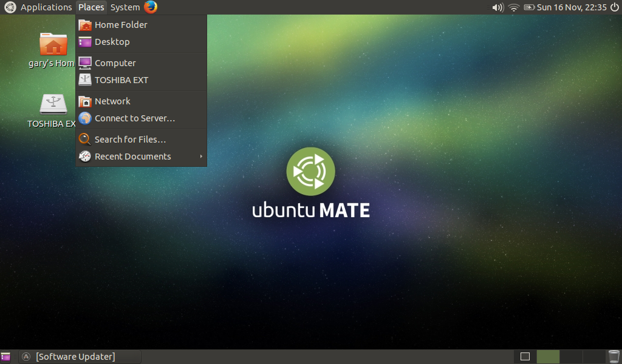Click the Home Folder menu icon
This screenshot has width=622, height=364.
(85, 25)
